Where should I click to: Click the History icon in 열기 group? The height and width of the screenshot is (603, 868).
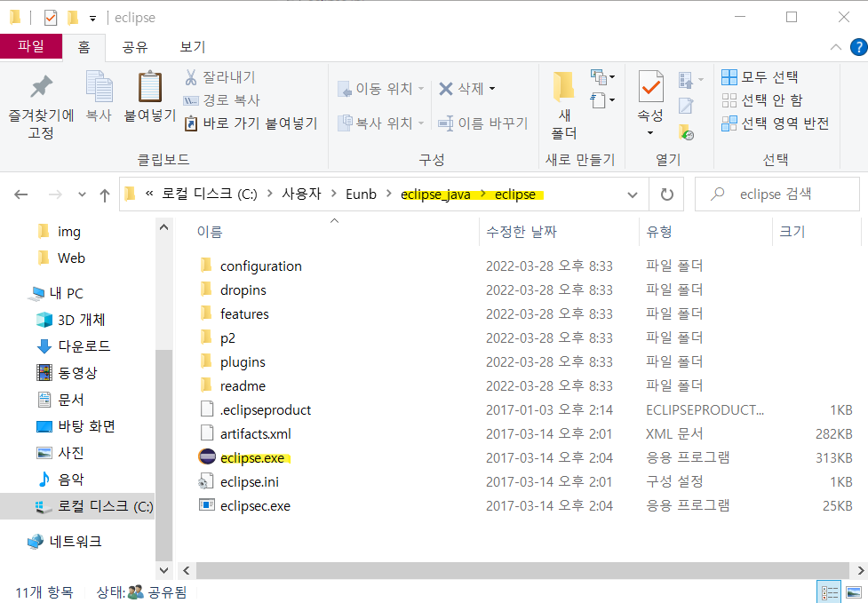coord(687,132)
